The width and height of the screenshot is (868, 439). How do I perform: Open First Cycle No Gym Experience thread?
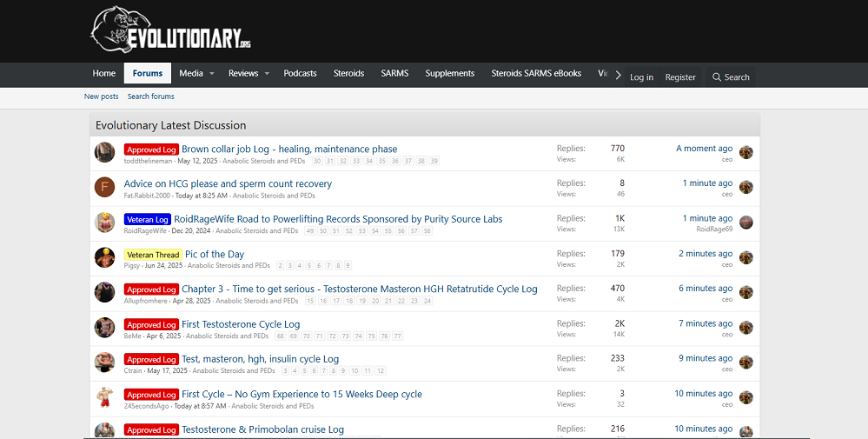coord(301,394)
